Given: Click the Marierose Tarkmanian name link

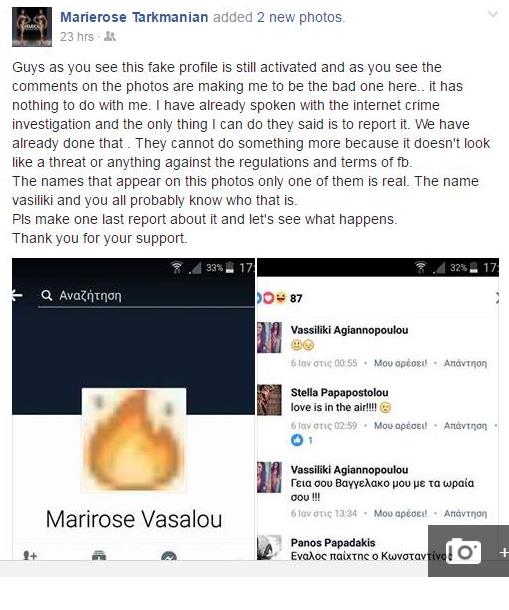Looking at the screenshot, I should (x=134, y=17).
